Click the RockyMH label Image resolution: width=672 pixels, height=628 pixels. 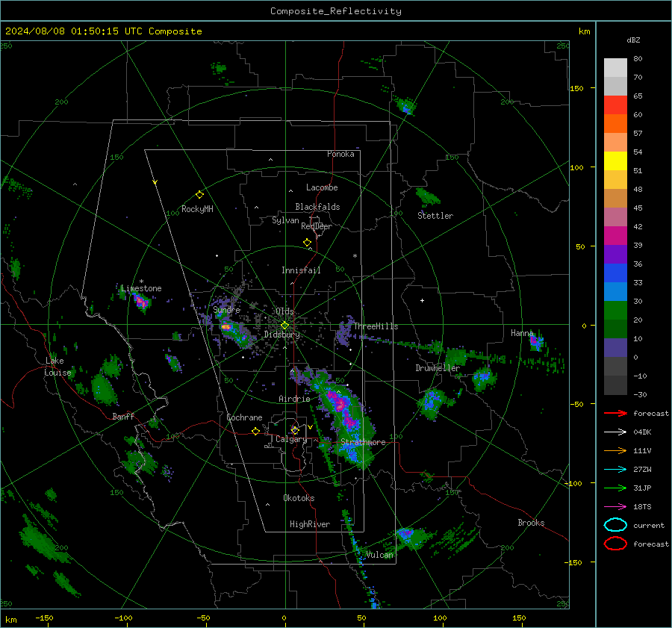pos(197,209)
